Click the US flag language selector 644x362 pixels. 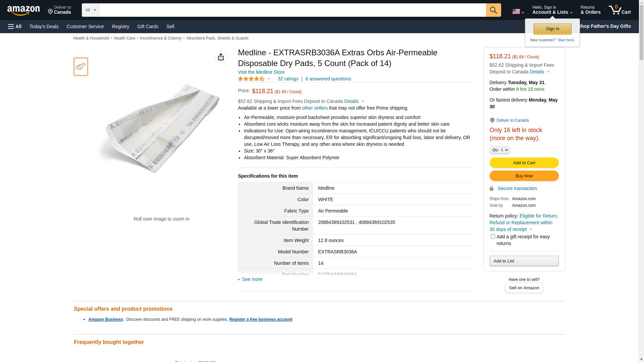click(x=518, y=11)
